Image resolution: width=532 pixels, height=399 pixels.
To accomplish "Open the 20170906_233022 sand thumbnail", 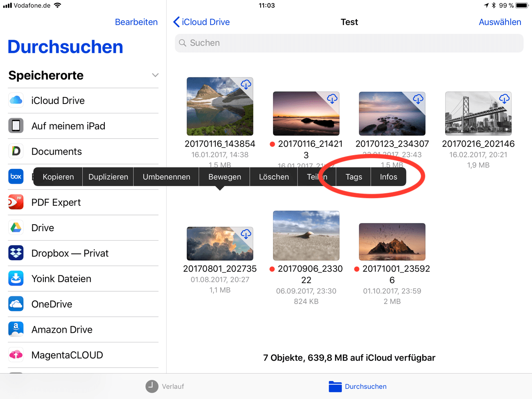I will pyautogui.click(x=306, y=236).
